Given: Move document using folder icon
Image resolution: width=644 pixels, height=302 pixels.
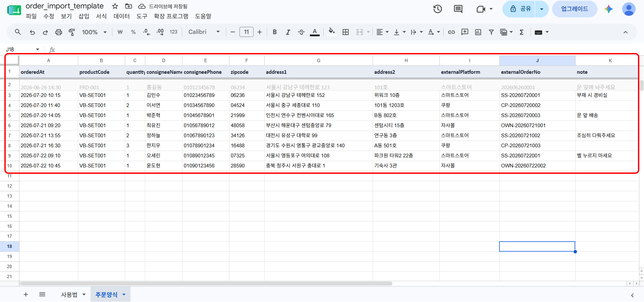Looking at the screenshot, I should click(x=128, y=6).
